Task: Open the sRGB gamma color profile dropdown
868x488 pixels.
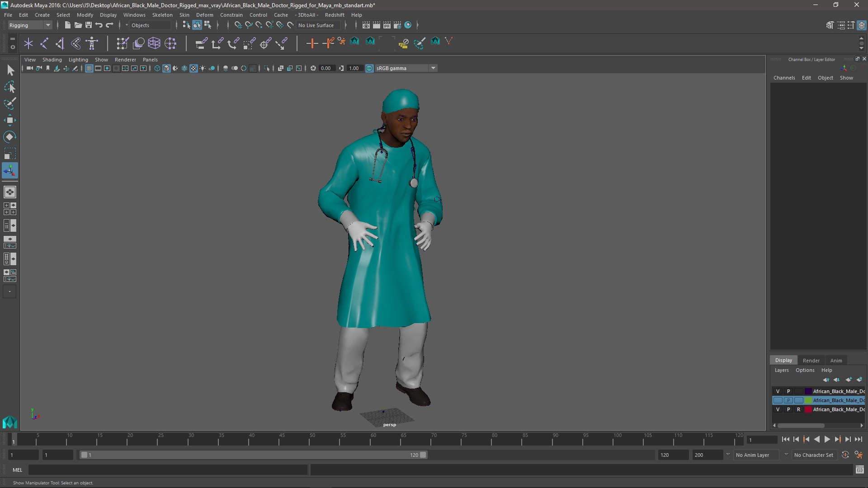Action: coord(433,68)
